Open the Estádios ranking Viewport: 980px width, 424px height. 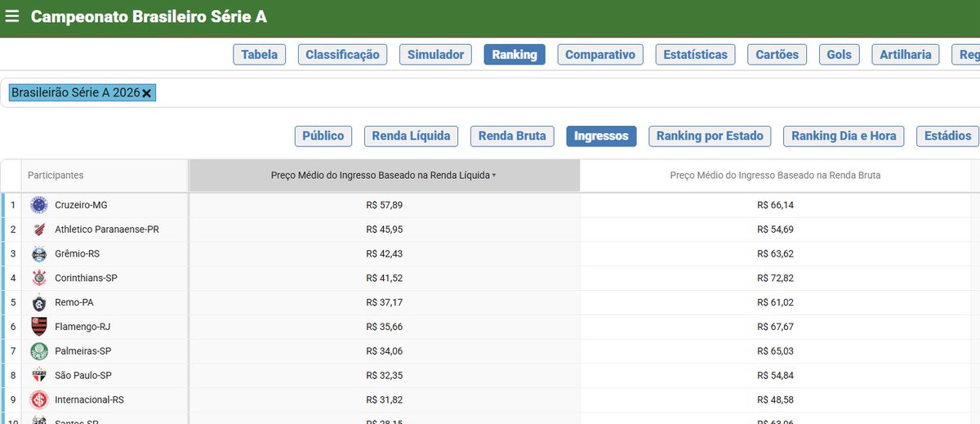947,136
